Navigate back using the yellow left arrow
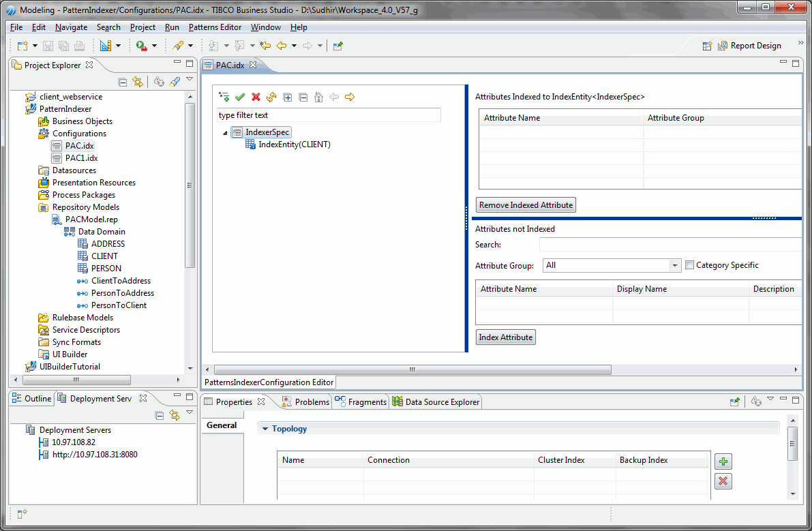812x531 pixels. tap(281, 46)
